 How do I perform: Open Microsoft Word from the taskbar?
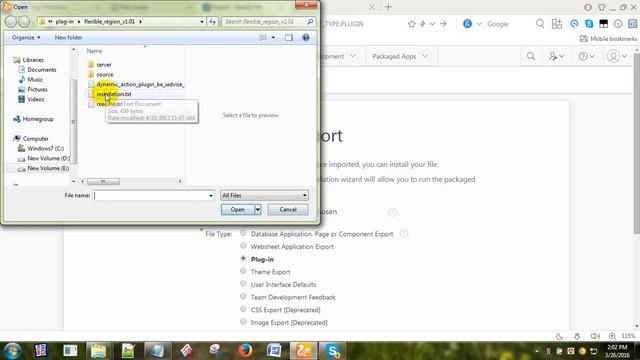274,351
